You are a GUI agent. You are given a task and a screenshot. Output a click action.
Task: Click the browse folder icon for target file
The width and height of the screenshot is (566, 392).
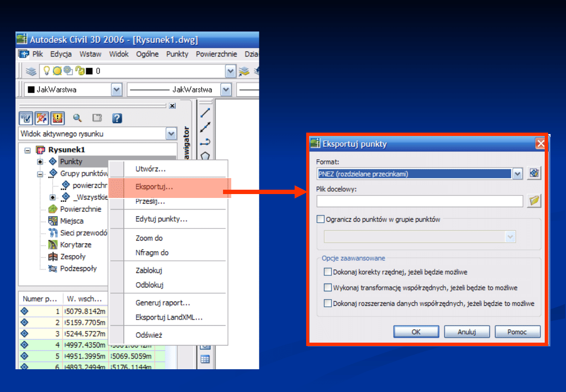coord(534,201)
